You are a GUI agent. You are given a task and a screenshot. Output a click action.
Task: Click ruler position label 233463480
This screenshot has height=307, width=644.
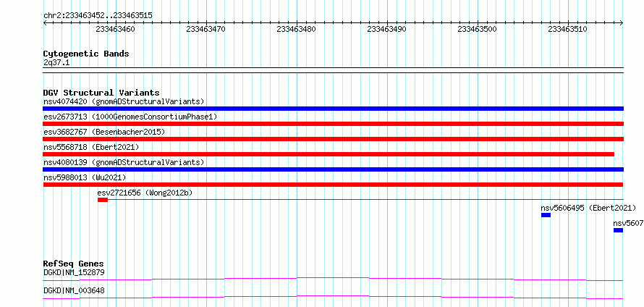coord(296,29)
